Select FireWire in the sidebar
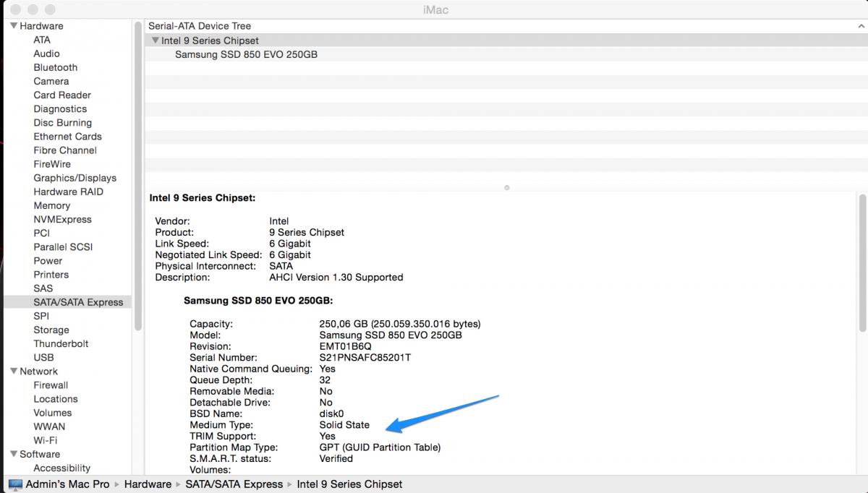 pos(52,163)
